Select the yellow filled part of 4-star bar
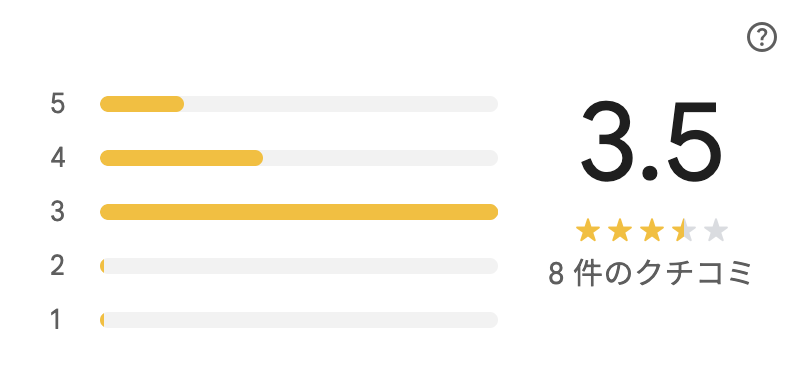The width and height of the screenshot is (804, 382). (182, 158)
